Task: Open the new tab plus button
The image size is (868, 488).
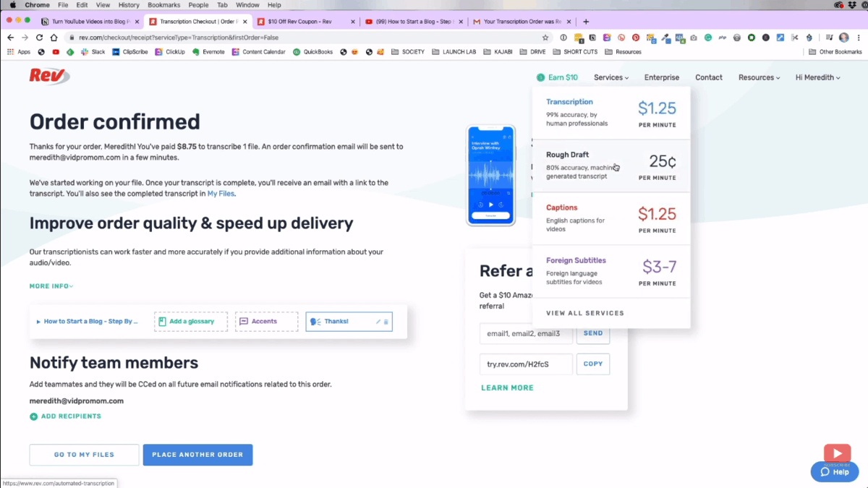Action: coord(586,22)
